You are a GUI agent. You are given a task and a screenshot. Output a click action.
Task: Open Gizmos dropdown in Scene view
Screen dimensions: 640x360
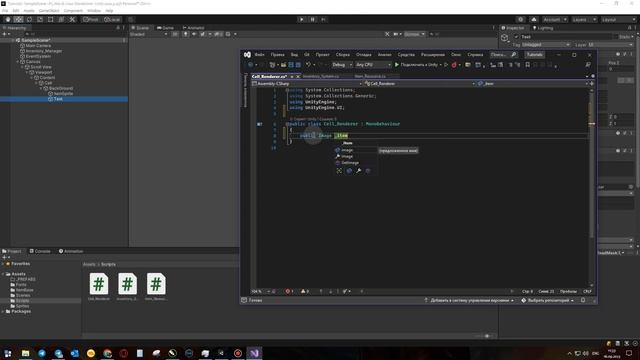[414, 34]
